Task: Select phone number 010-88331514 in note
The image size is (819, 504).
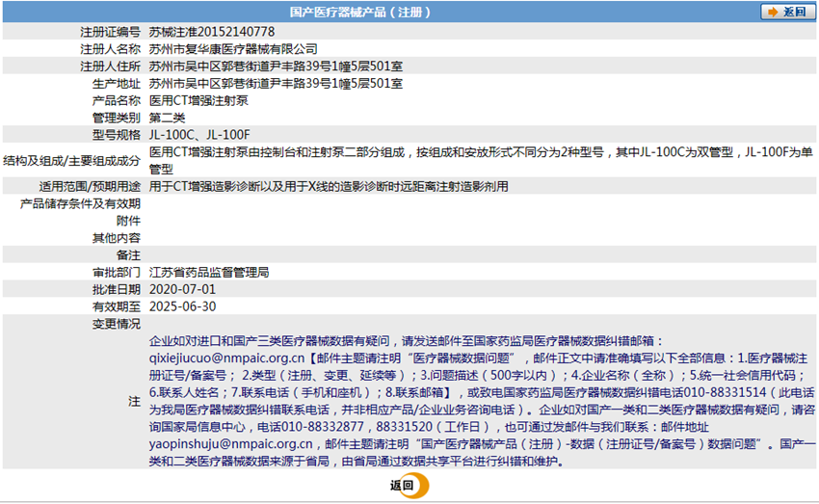Action: click(725, 392)
